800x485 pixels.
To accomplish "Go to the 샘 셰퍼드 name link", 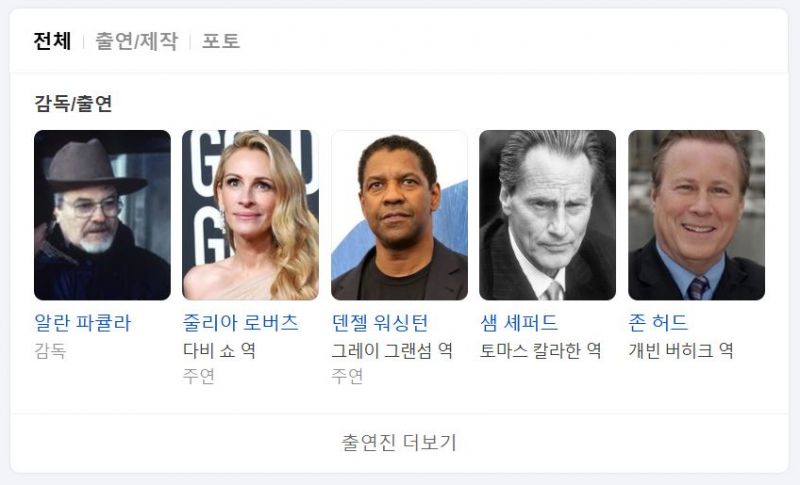I will pyautogui.click(x=519, y=323).
